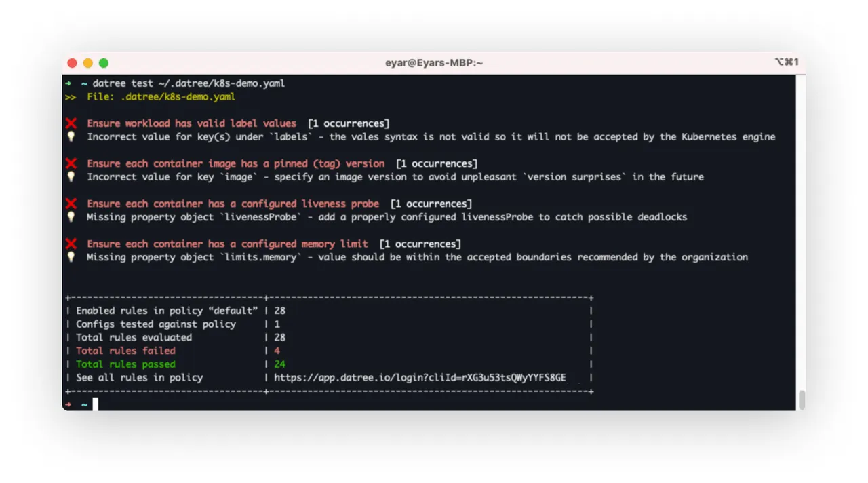
Task: Click the 'Missing property object livenessProbe' message
Action: pyautogui.click(x=387, y=217)
